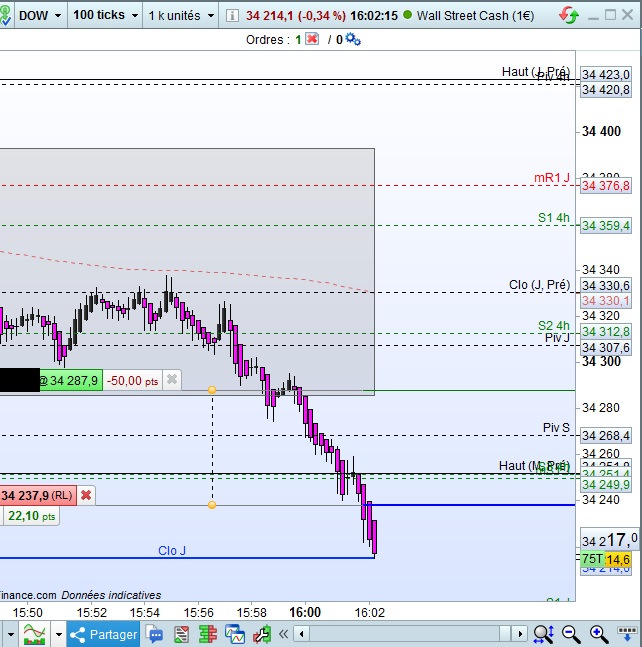Open the 1 k unités history dropdown
642x647 pixels.
click(x=181, y=16)
